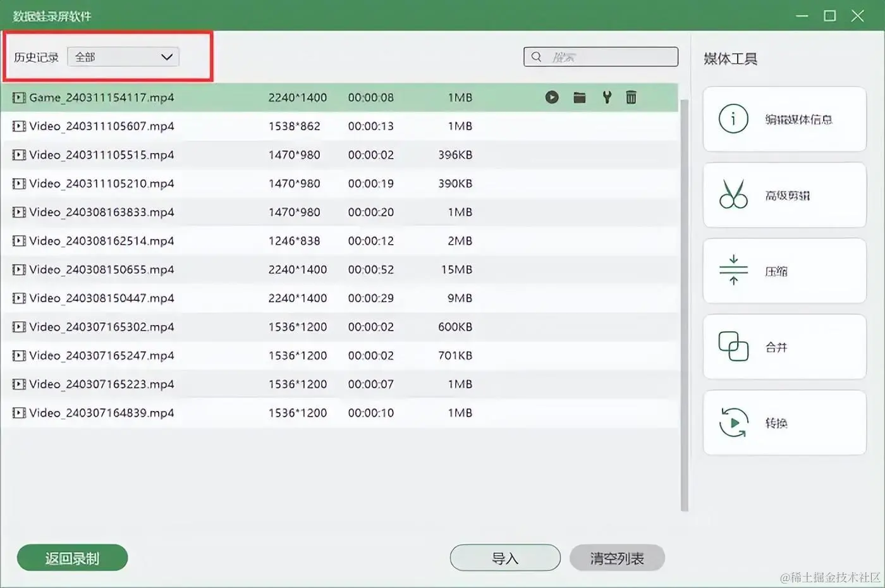Click film icon of Video_240307164839.mp4
This screenshot has height=588, width=885.
click(x=19, y=413)
